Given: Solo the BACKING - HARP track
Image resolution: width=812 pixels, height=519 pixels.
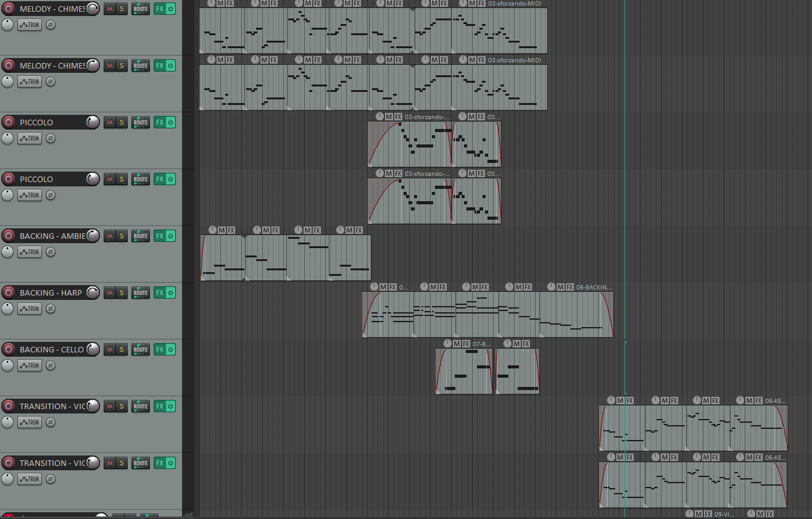Looking at the screenshot, I should [121, 293].
